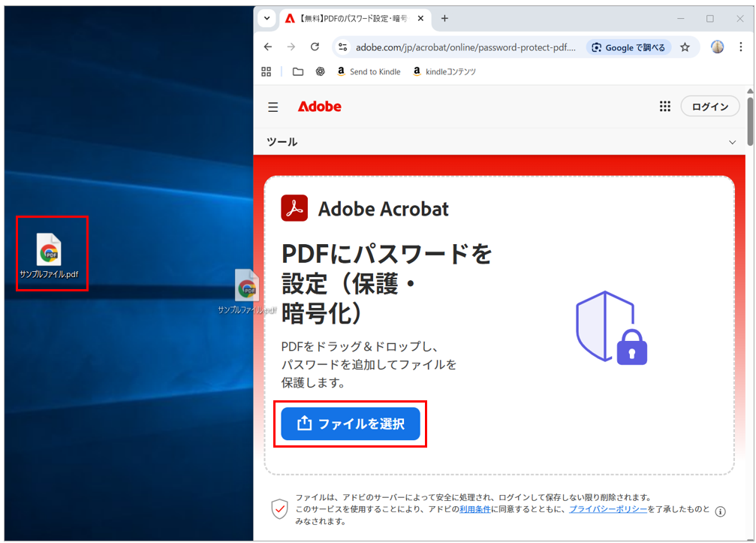756x543 pixels.
Task: Select サンプルファイル.pdf on the desktop
Action: [50, 255]
